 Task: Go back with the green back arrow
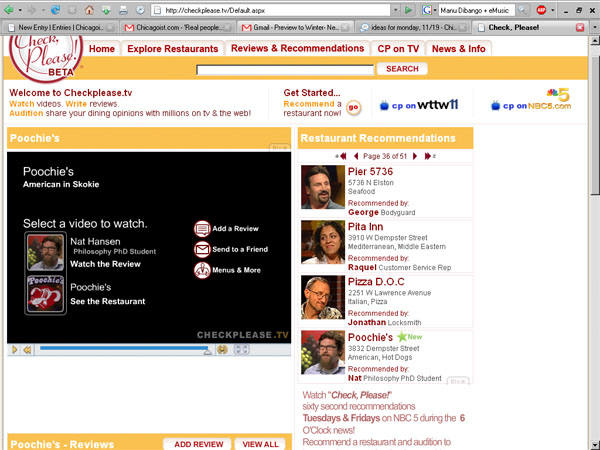coord(8,10)
